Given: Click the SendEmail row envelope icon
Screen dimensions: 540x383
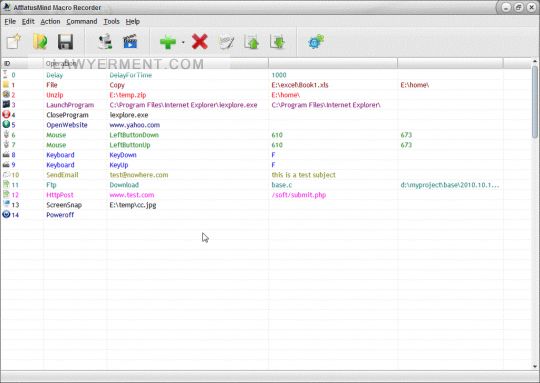Looking at the screenshot, I should [x=6, y=174].
